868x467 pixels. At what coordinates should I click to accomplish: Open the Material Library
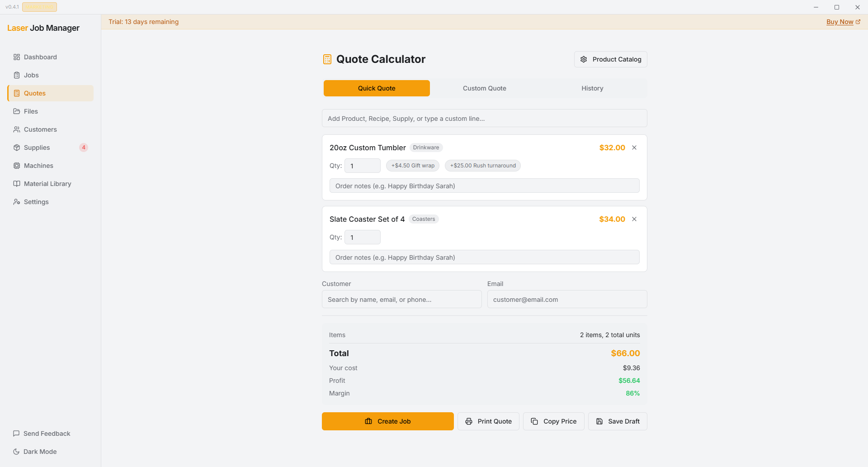[x=47, y=183]
